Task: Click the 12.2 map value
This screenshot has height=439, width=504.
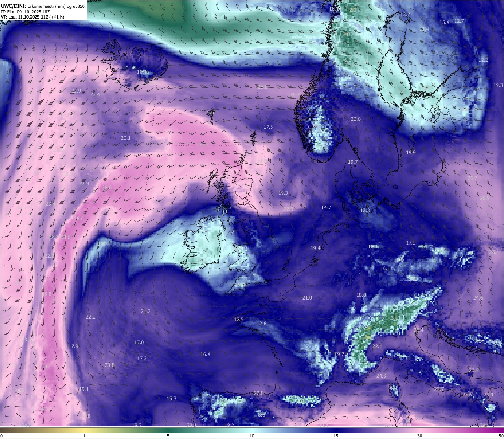Action: click(483, 60)
